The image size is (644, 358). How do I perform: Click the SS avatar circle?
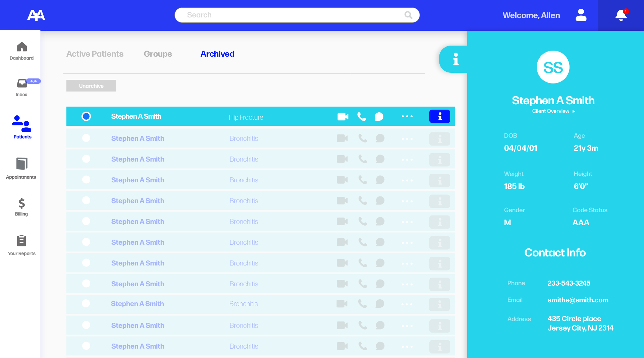tap(553, 67)
